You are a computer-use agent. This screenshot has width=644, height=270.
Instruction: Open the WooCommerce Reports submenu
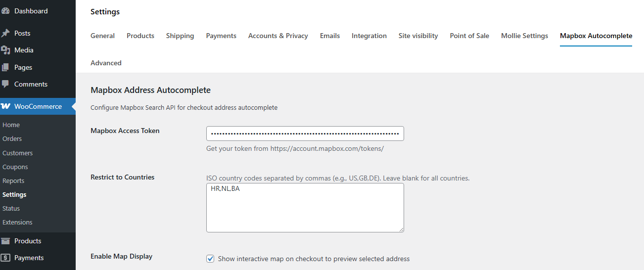point(13,180)
